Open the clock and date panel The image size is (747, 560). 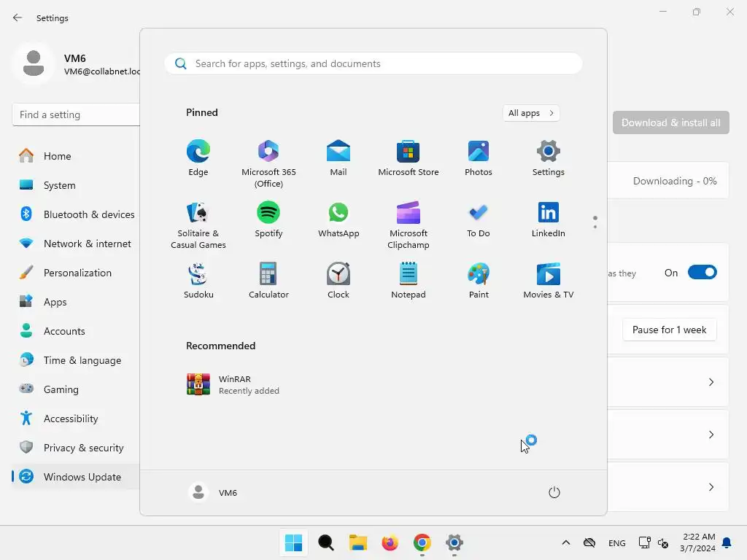(x=698, y=542)
